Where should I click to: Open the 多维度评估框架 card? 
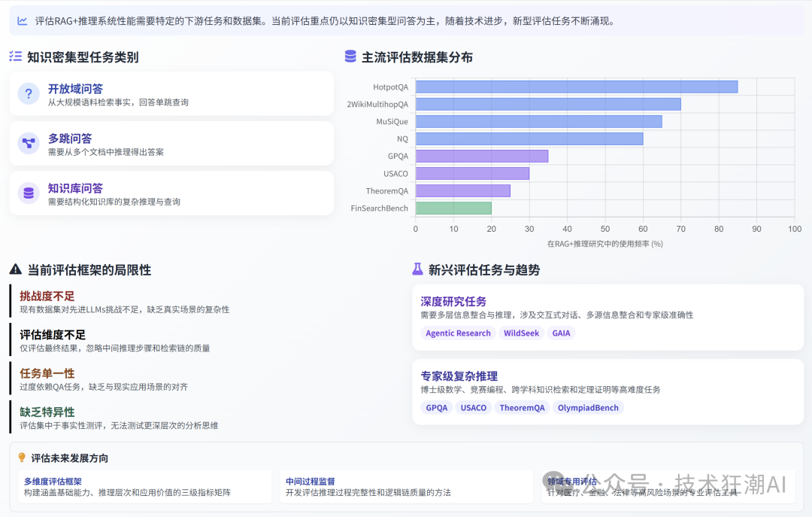click(x=144, y=486)
